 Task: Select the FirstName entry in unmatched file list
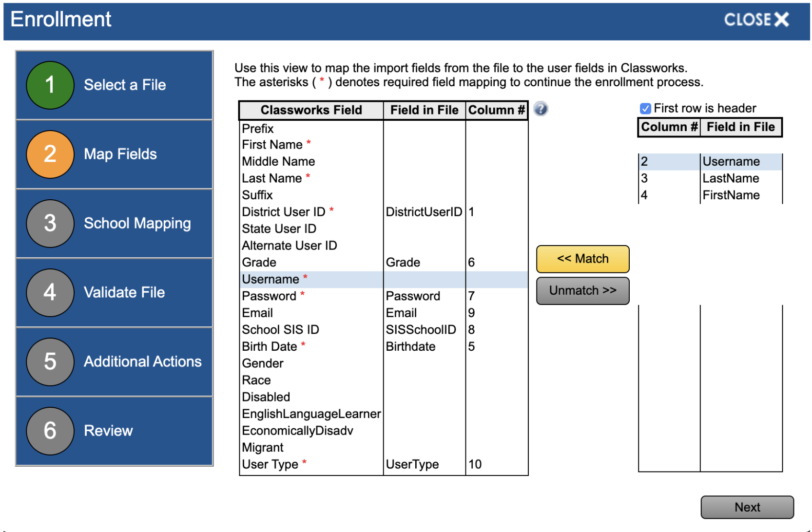coord(711,195)
